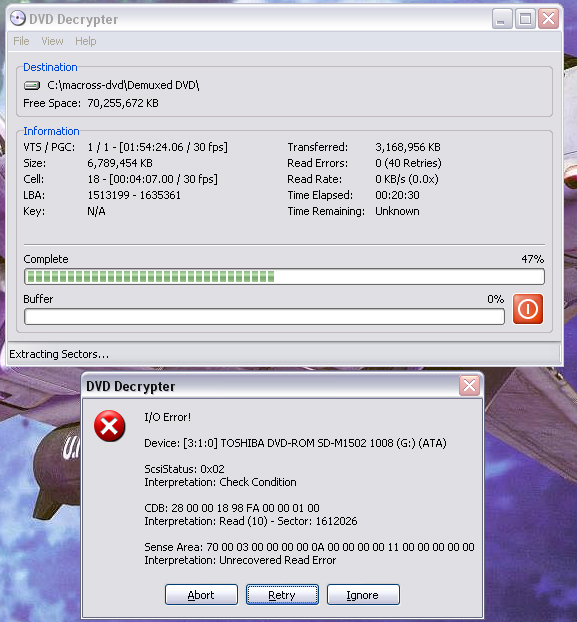Close the DVD Decrypter main window
This screenshot has height=622, width=577.
click(548, 19)
